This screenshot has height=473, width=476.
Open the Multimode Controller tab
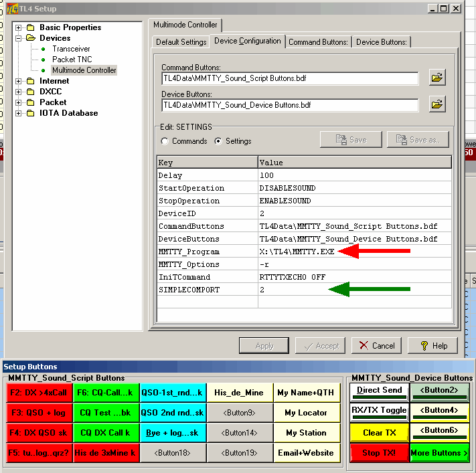(x=185, y=25)
